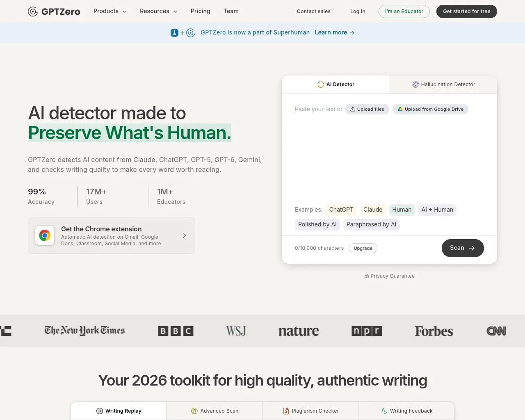This screenshot has height=420, width=525.
Task: Click Upload from Google Drive button
Action: tap(430, 109)
